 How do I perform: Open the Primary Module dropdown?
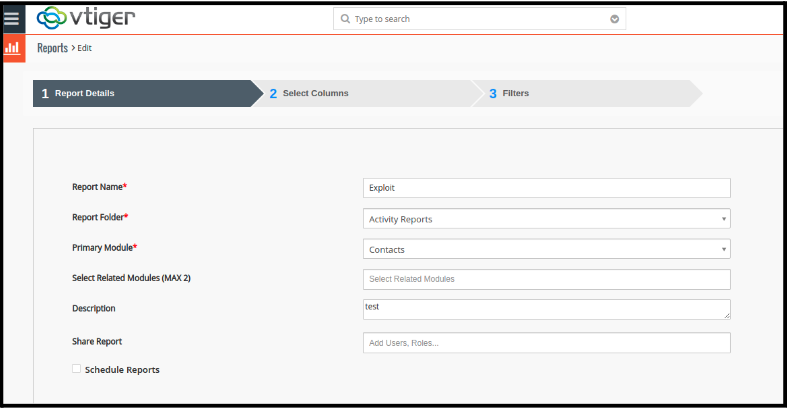[546, 249]
